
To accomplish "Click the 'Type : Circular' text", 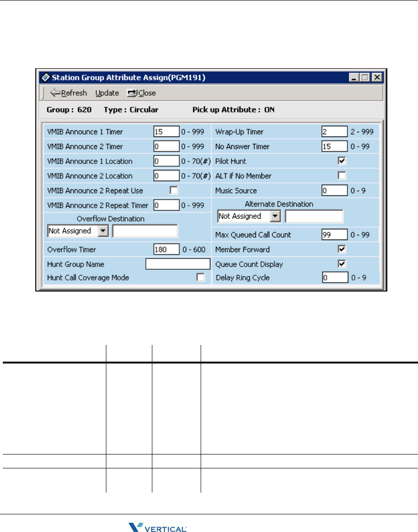I will 131,110.
